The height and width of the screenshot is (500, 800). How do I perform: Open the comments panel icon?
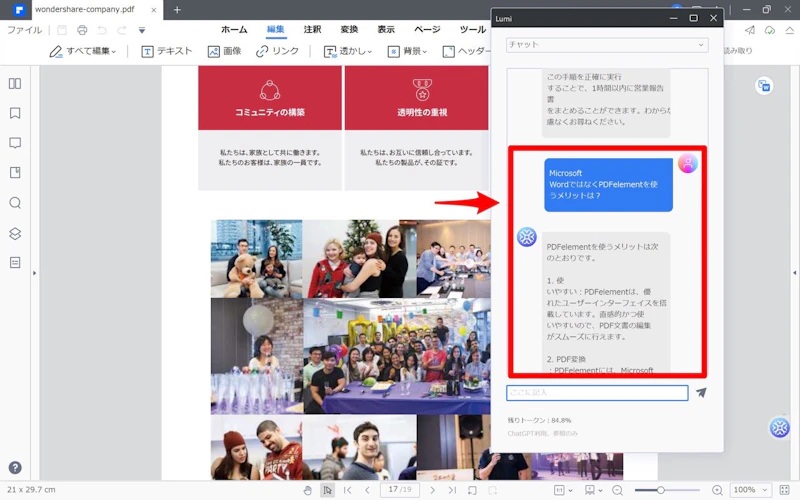(15, 143)
